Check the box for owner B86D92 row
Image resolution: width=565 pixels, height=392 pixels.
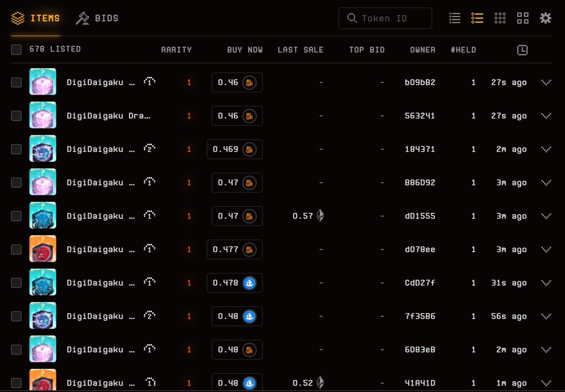pos(16,183)
